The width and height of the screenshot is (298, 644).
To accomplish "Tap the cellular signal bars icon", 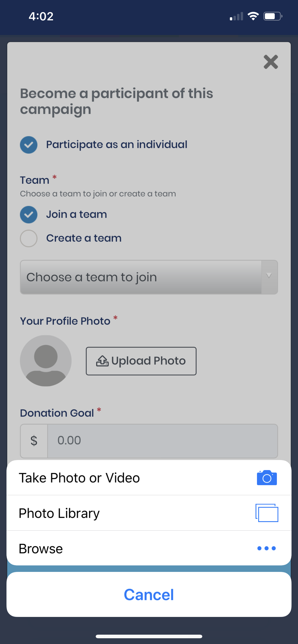I will coord(236,16).
